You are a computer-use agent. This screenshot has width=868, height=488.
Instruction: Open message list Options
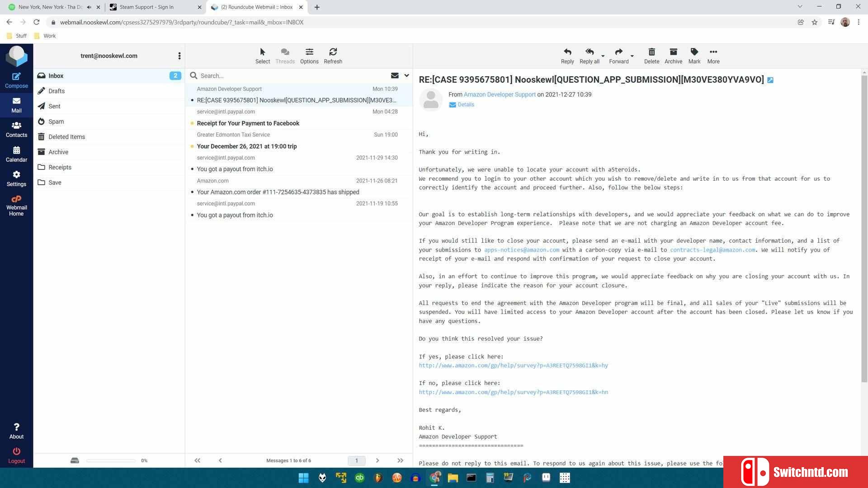(309, 56)
